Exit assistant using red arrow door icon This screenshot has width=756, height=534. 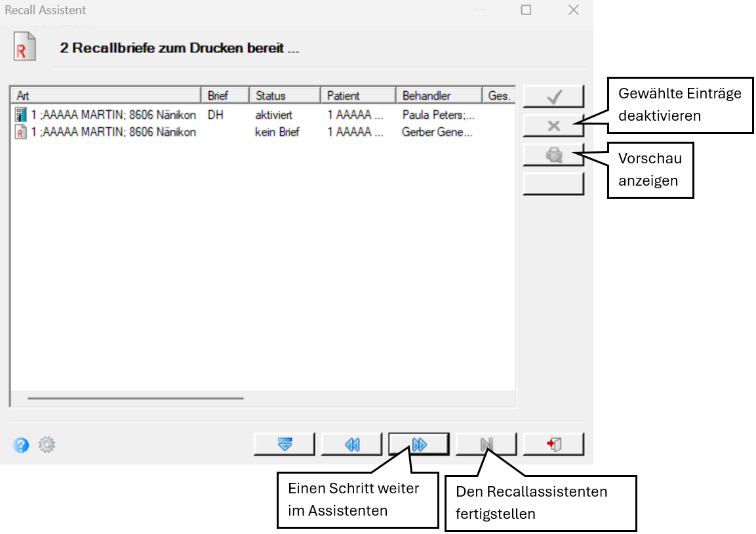(553, 444)
